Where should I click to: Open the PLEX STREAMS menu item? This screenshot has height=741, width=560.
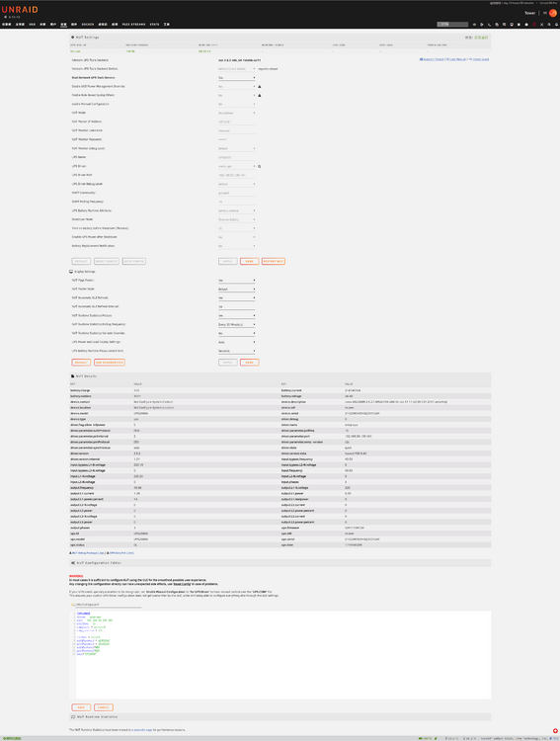click(x=133, y=24)
